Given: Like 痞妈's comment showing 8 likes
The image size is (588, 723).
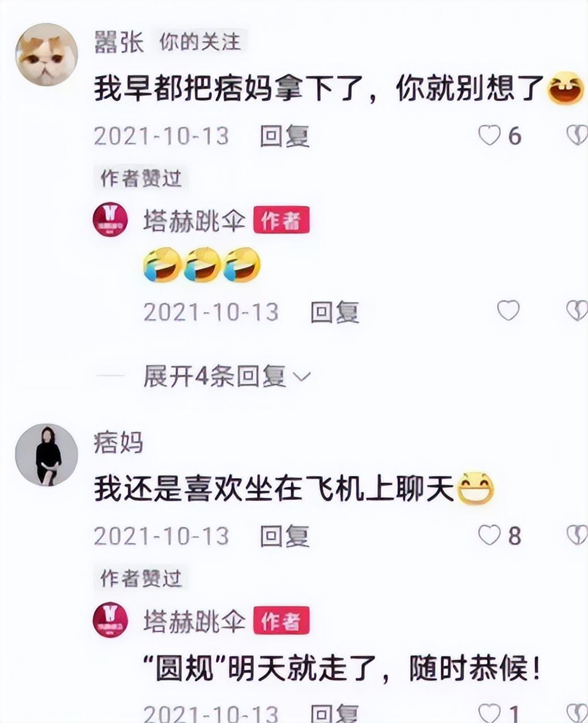Looking at the screenshot, I should [x=489, y=535].
